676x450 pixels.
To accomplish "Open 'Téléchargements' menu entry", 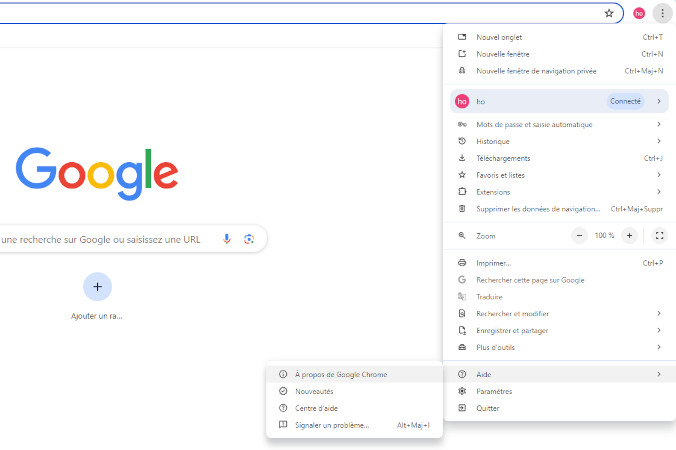I will [x=559, y=158].
